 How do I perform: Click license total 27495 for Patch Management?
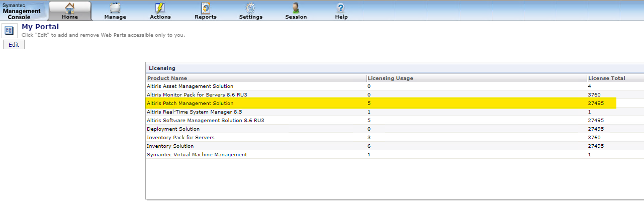[x=596, y=103]
